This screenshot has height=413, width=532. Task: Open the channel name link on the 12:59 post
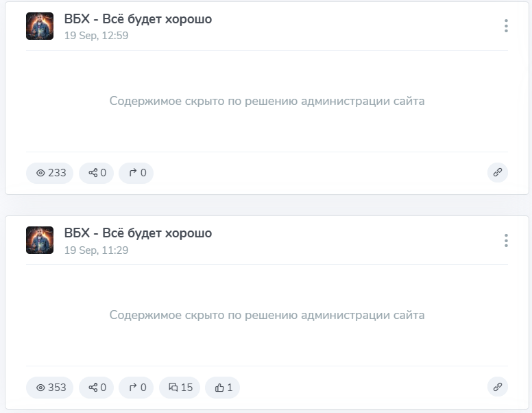138,19
